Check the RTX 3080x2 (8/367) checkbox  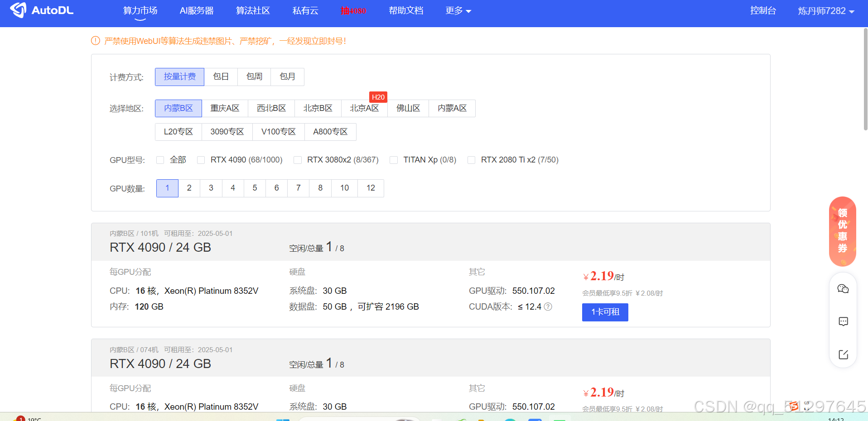[x=298, y=160]
